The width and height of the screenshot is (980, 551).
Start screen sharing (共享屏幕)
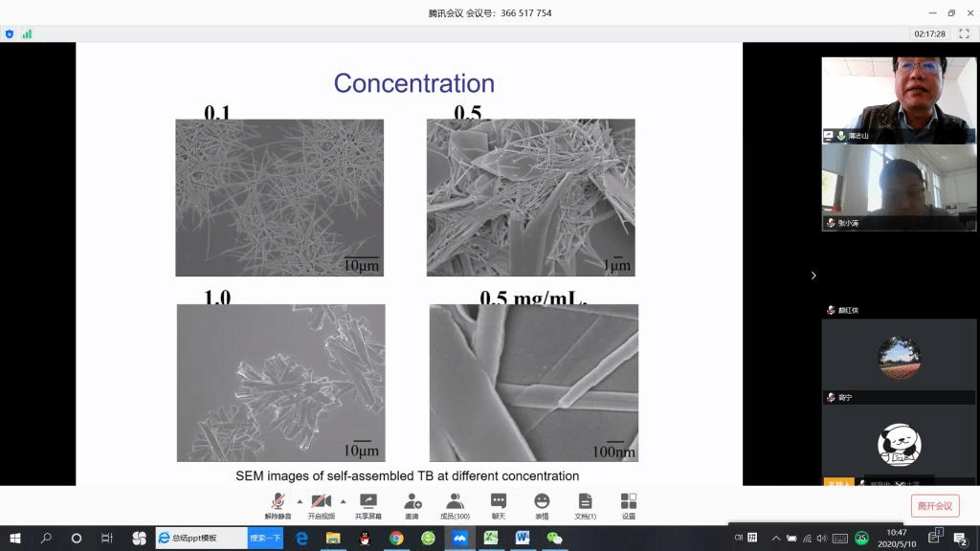tap(367, 503)
